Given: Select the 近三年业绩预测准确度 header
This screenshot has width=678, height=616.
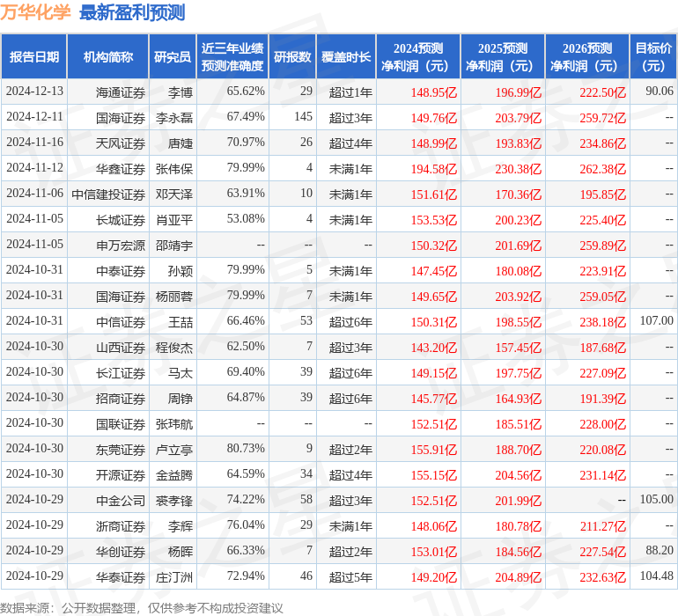Looking at the screenshot, I should (232, 56).
